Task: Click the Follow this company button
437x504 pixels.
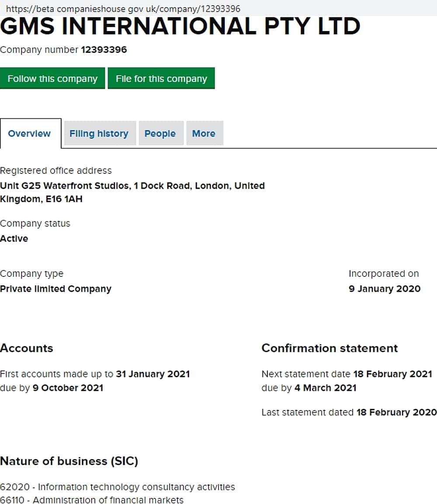Action: (52, 79)
